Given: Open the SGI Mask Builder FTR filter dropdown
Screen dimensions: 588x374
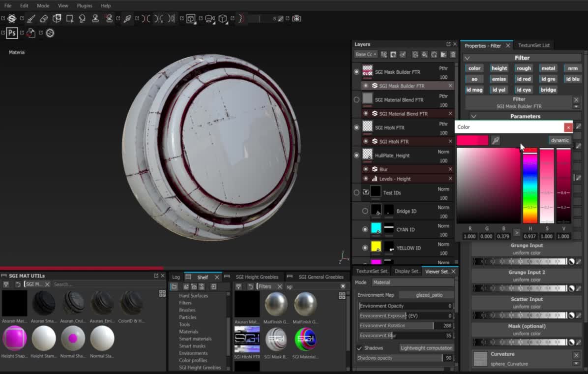Looking at the screenshot, I should point(576,107).
